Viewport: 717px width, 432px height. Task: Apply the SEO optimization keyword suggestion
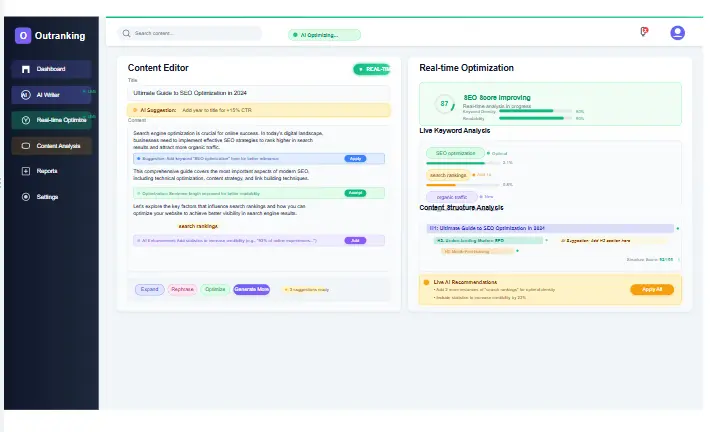[355, 159]
